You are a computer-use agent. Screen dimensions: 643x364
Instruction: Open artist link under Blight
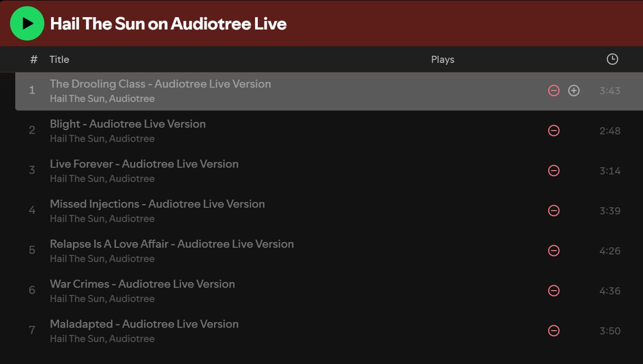click(x=102, y=139)
